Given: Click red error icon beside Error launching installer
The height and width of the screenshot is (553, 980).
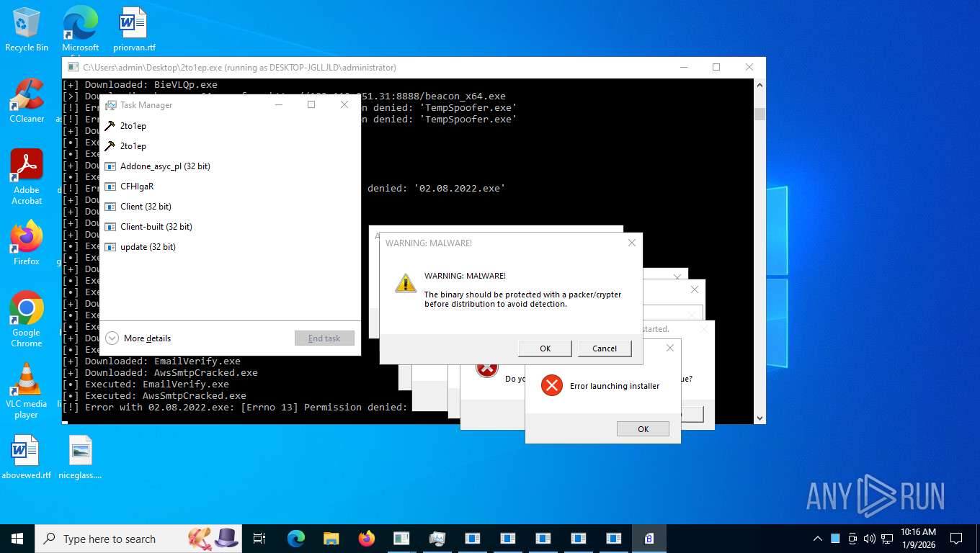Looking at the screenshot, I should click(552, 385).
